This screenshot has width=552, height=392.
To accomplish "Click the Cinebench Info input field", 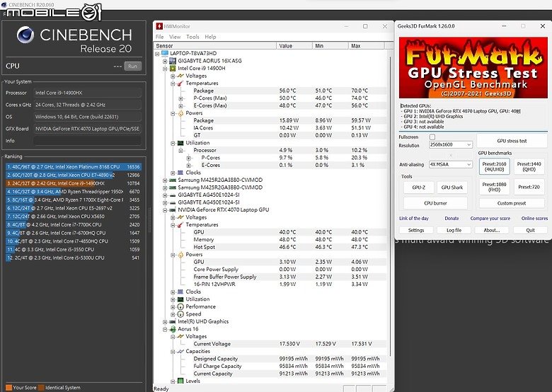I will click(x=87, y=141).
